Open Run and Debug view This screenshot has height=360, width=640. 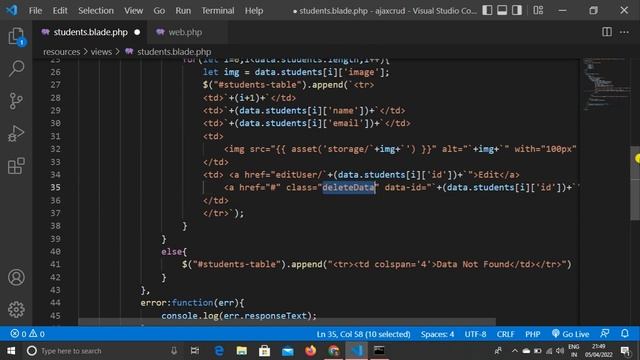coord(16,133)
